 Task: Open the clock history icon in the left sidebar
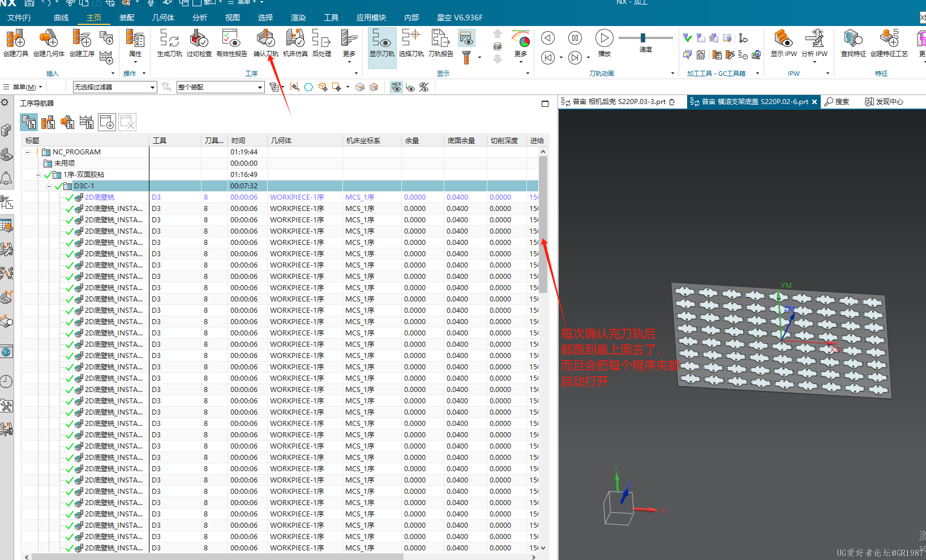(x=6, y=382)
